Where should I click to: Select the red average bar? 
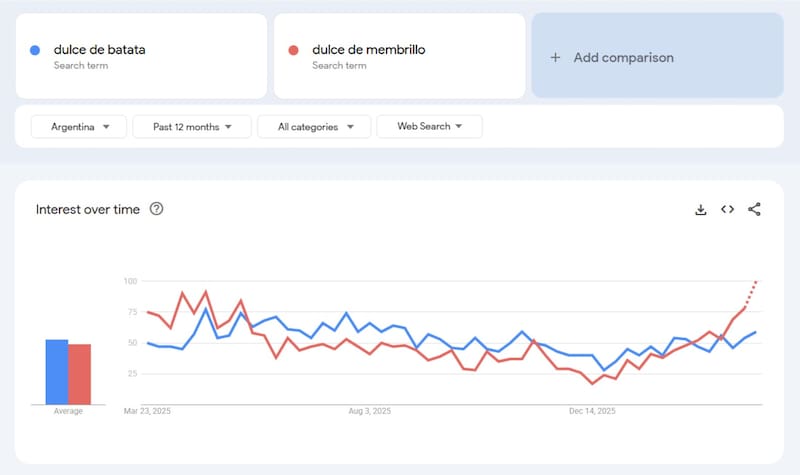click(x=79, y=374)
